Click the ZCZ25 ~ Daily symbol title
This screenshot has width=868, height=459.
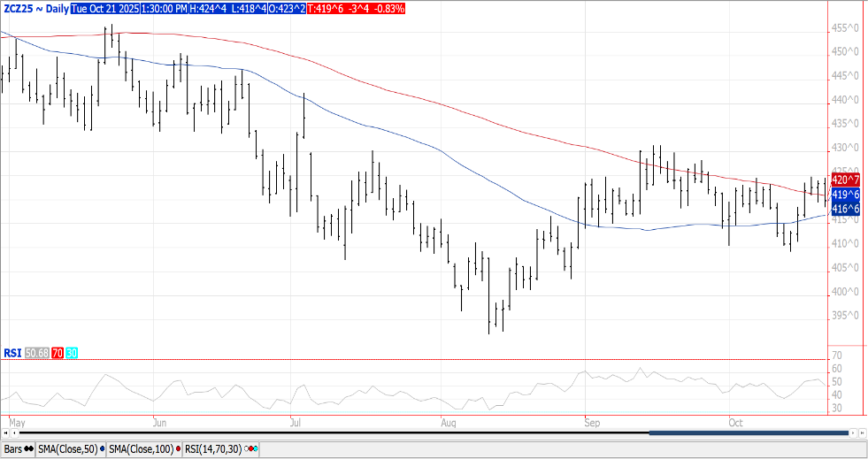[x=34, y=8]
